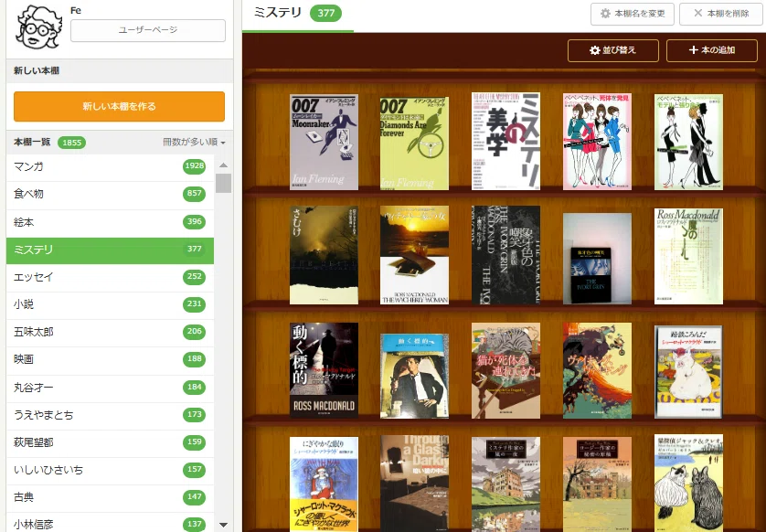
Task: Click the bookshelf list scrollbar up arrow
Action: pyautogui.click(x=223, y=165)
